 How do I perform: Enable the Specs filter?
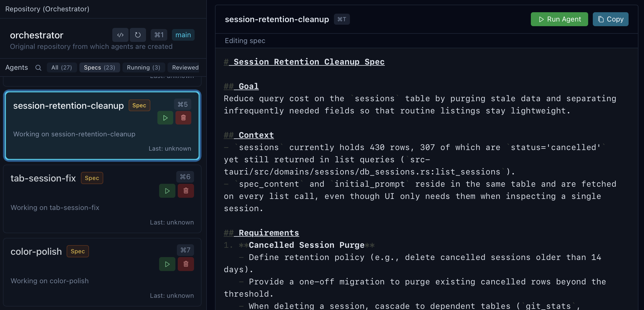[99, 67]
